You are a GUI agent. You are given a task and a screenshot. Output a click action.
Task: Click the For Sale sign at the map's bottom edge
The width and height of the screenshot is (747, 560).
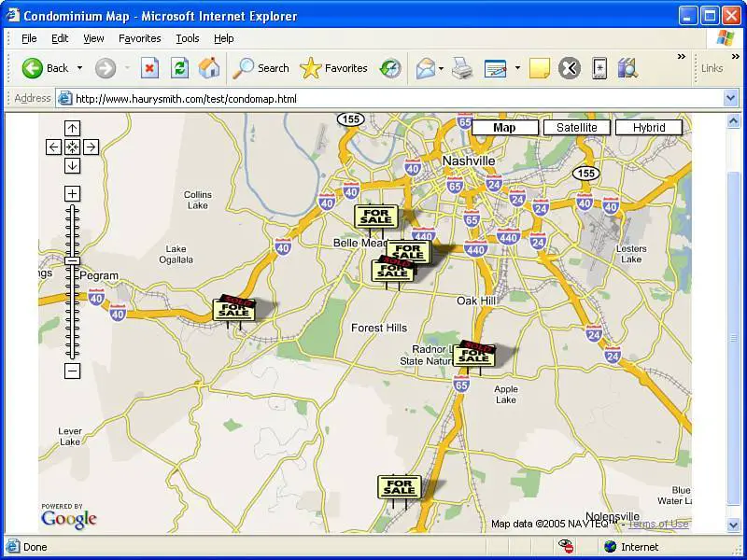coord(400,486)
